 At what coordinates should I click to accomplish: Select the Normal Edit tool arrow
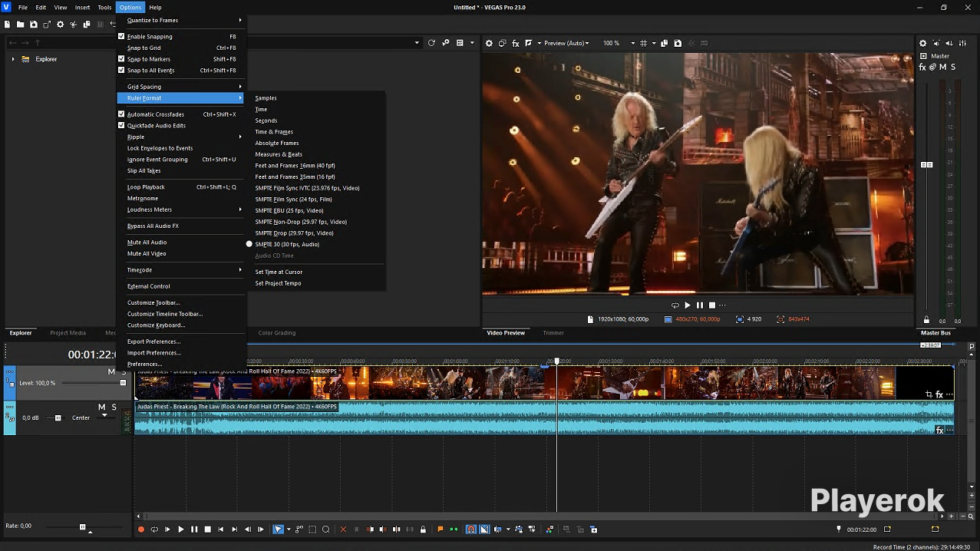pos(279,530)
